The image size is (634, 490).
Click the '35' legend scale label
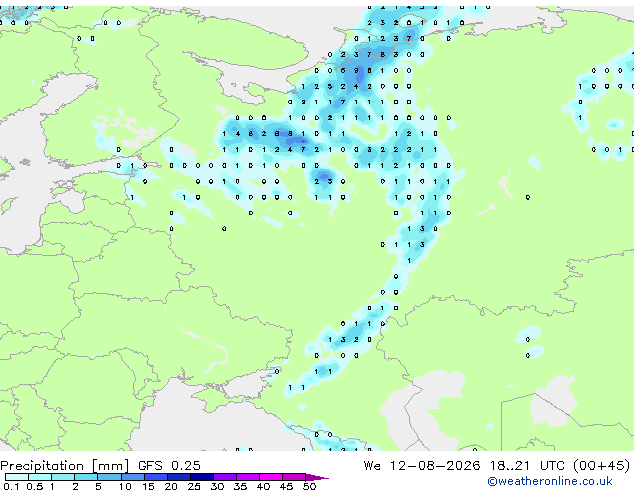click(x=240, y=486)
